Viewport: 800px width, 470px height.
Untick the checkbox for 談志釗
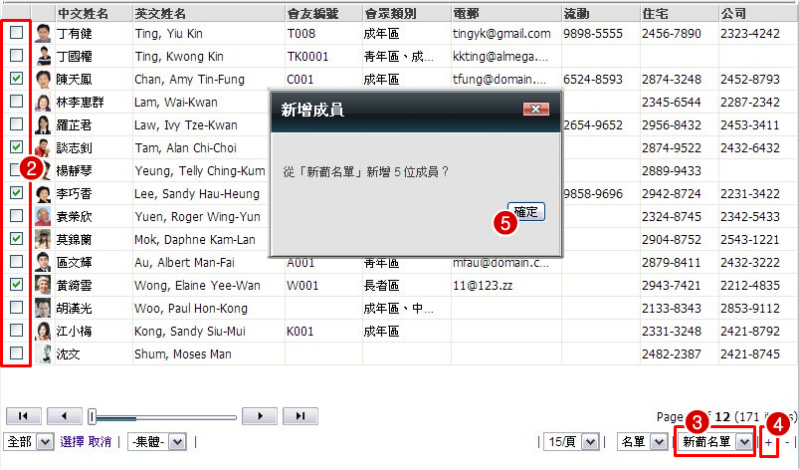(16, 147)
